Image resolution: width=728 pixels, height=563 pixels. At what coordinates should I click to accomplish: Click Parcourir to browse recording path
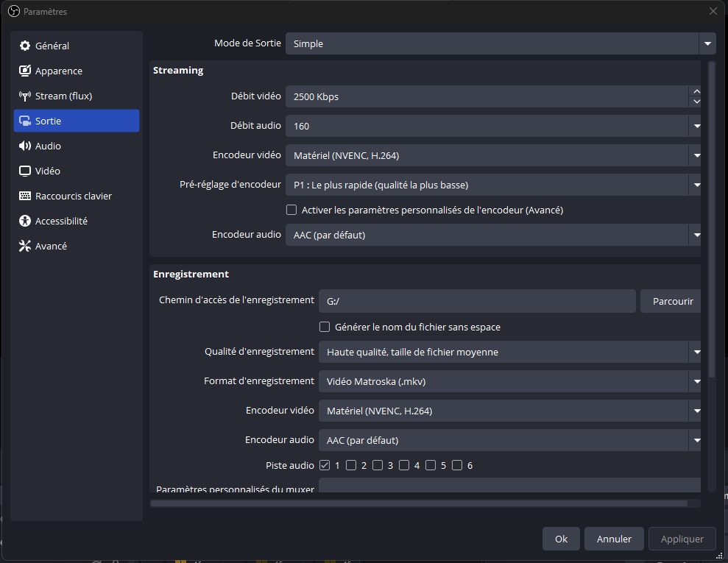[673, 301]
